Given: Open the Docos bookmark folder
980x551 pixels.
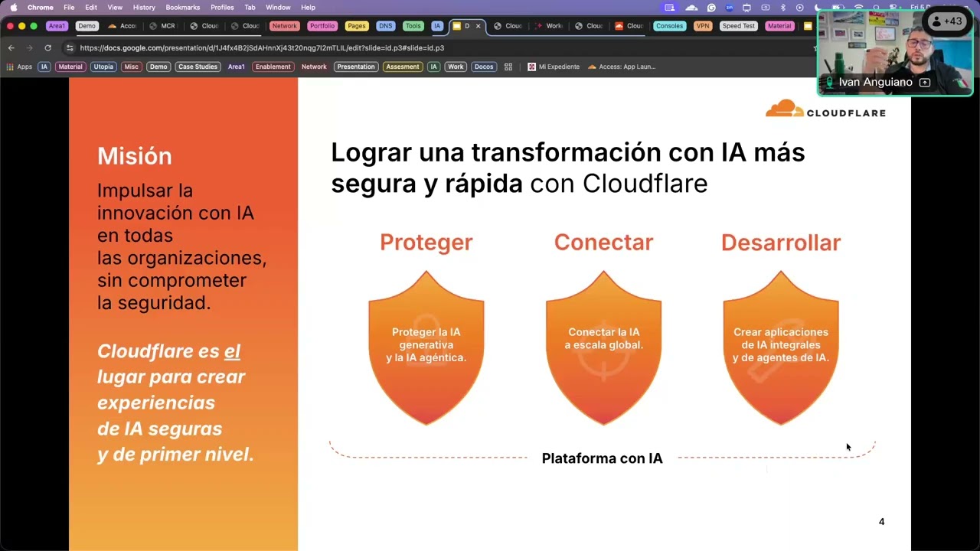Looking at the screenshot, I should tap(484, 67).
